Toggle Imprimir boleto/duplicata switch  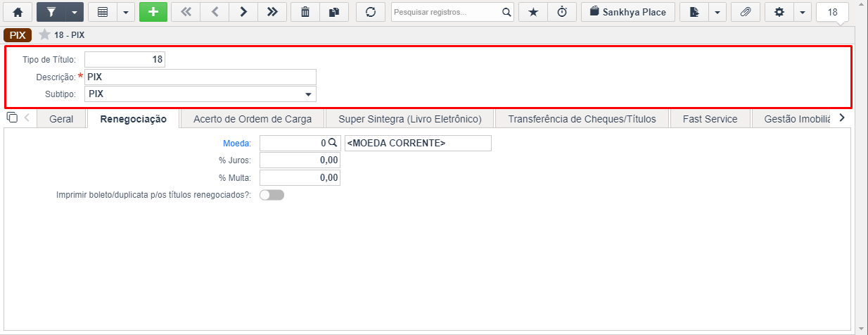coord(272,195)
